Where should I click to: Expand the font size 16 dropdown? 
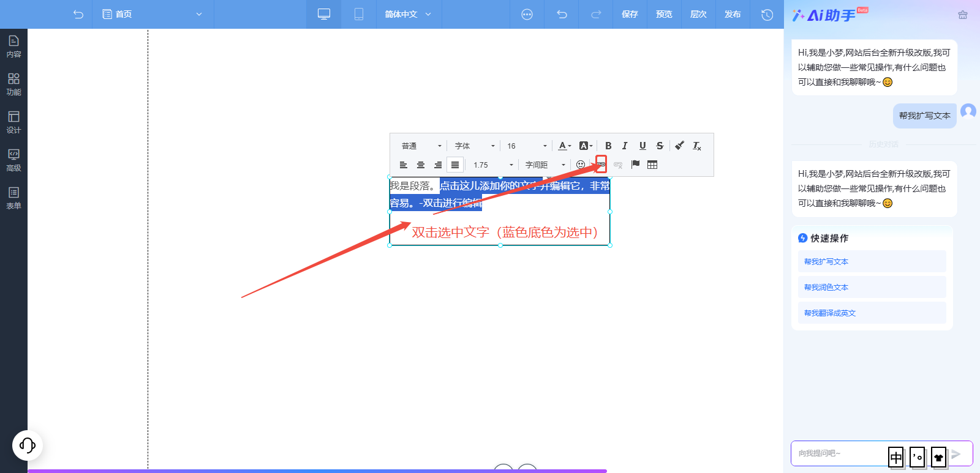click(x=527, y=146)
